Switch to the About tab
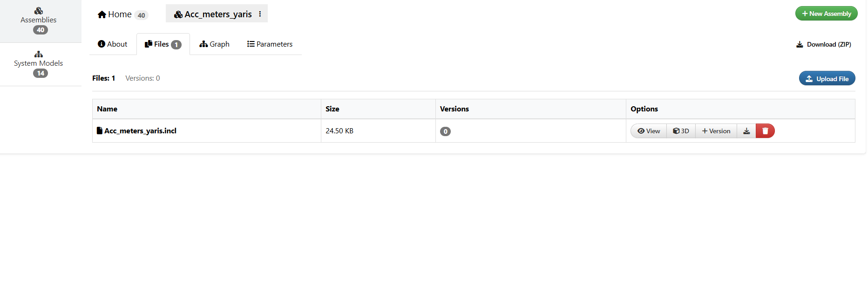868x303 pixels. pos(112,44)
